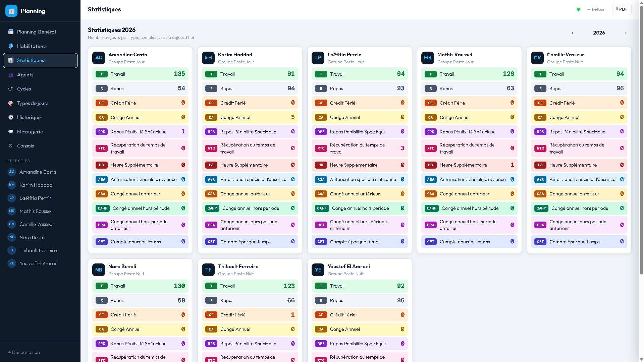This screenshot has height=362, width=644.
Task: Open the Habilitations shield icon
Action: coord(11,46)
